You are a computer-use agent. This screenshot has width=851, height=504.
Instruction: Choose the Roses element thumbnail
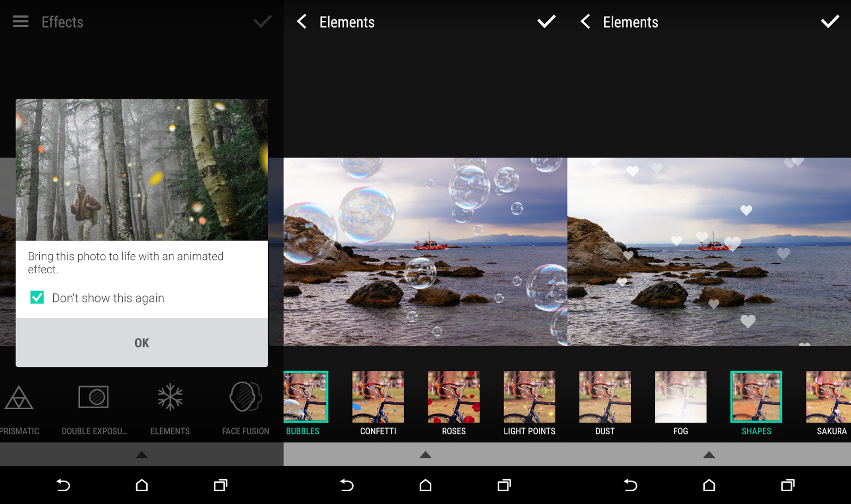[454, 397]
